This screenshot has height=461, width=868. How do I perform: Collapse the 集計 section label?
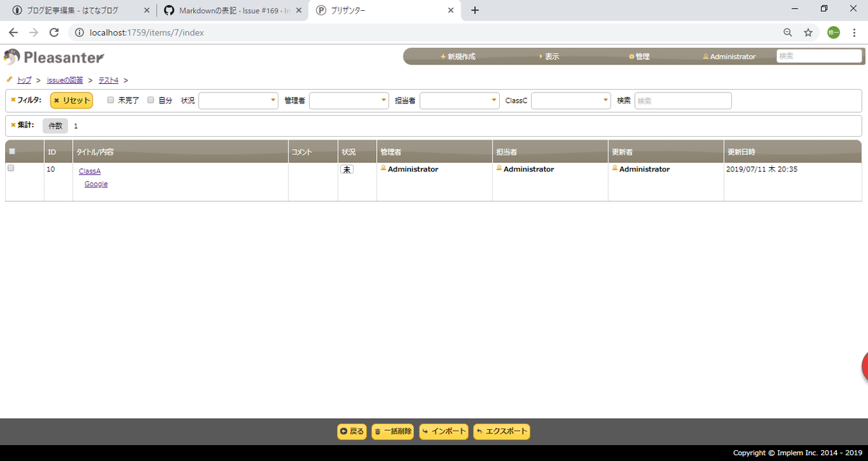tap(22, 125)
